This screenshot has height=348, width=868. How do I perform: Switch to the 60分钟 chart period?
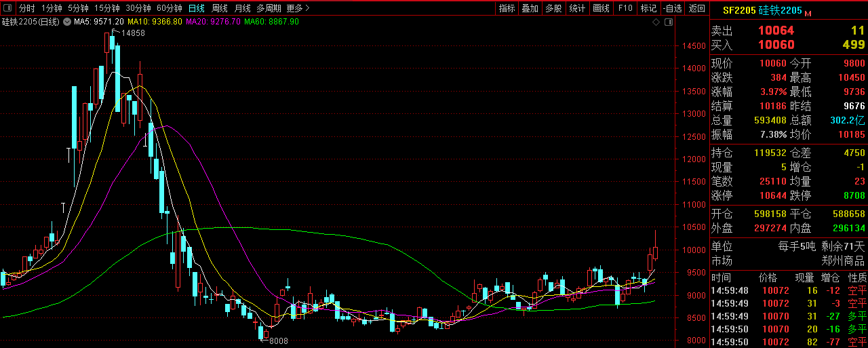[169, 8]
